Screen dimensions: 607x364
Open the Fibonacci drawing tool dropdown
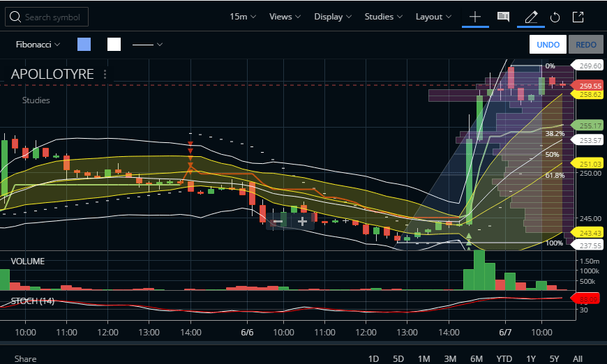pyautogui.click(x=38, y=45)
